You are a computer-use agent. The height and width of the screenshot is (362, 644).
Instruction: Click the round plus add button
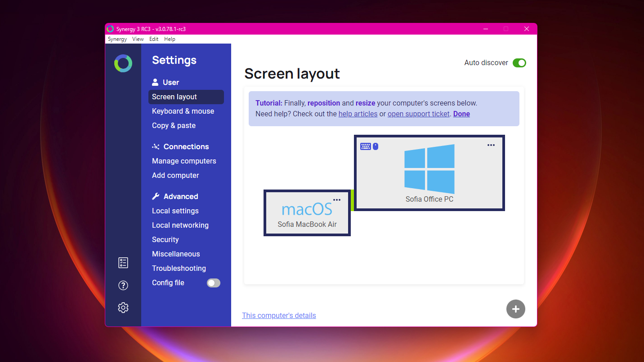(x=516, y=309)
